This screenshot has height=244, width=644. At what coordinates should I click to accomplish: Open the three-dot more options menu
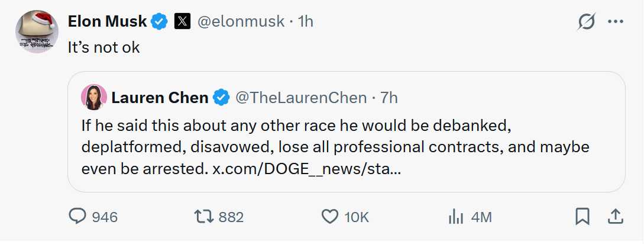coord(616,22)
